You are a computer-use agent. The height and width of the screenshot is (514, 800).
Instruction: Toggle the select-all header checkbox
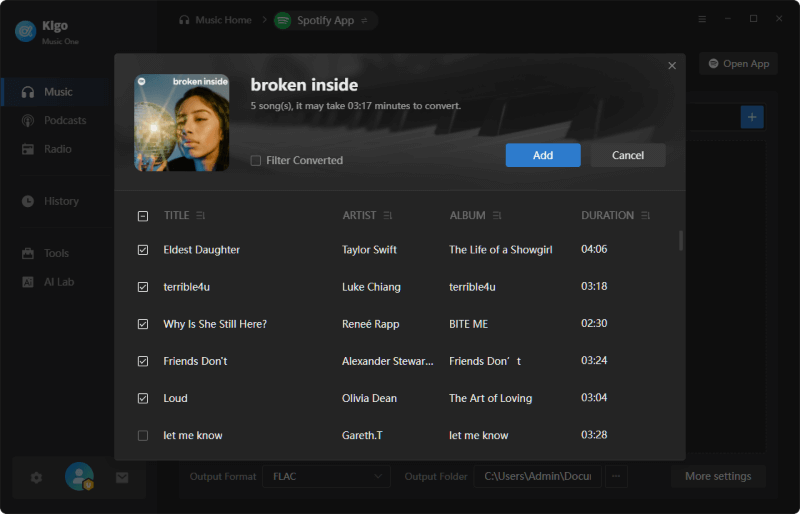point(143,216)
